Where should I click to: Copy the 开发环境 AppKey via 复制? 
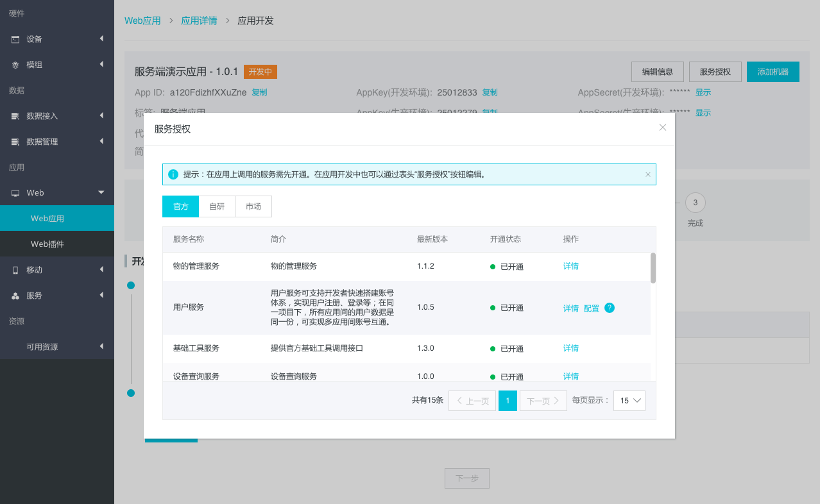(x=490, y=92)
